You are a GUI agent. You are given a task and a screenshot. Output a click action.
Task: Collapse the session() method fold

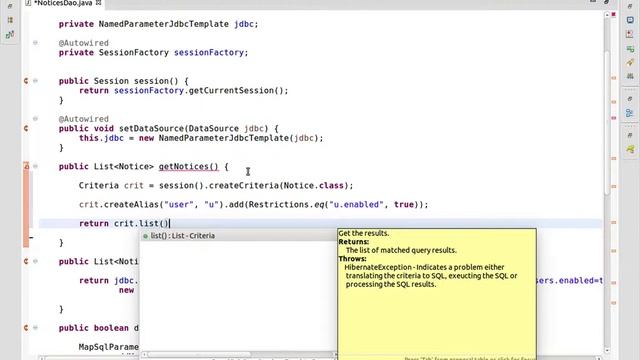click(x=36, y=81)
